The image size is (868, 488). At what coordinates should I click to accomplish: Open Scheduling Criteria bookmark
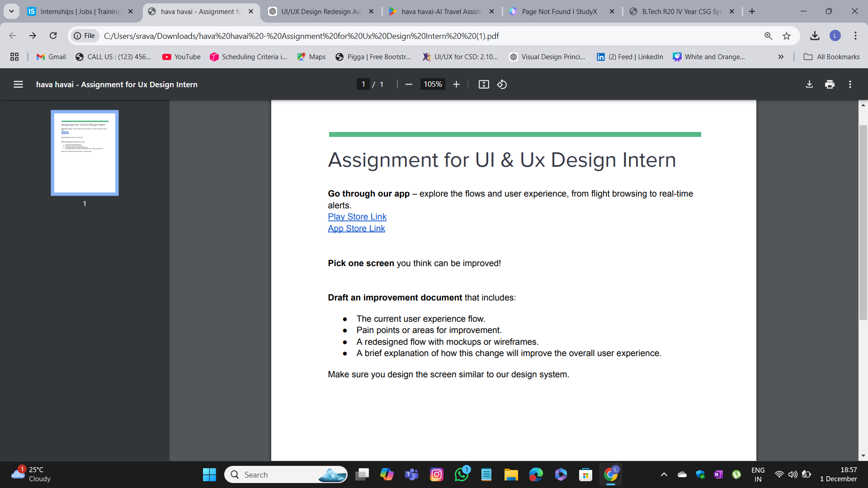click(248, 56)
